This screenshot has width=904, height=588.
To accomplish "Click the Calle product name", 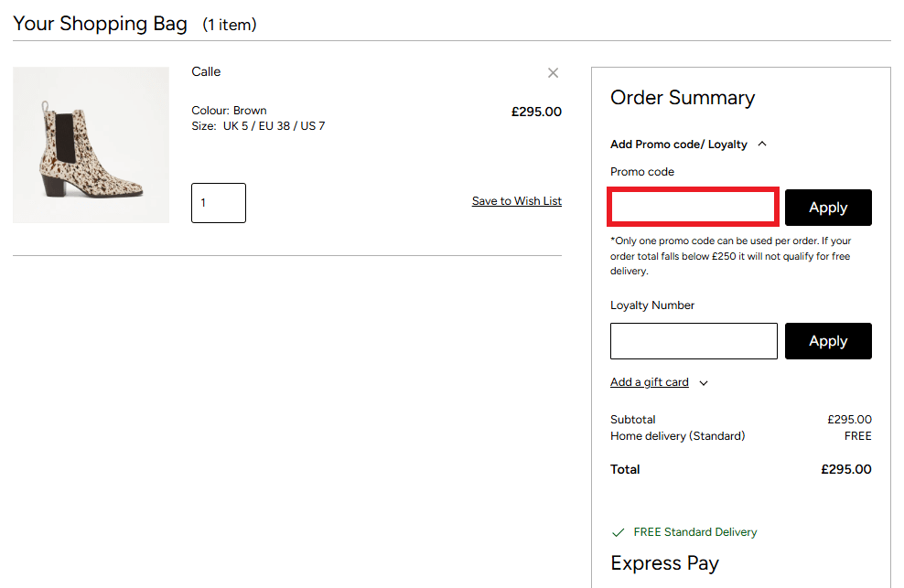I will pos(206,71).
